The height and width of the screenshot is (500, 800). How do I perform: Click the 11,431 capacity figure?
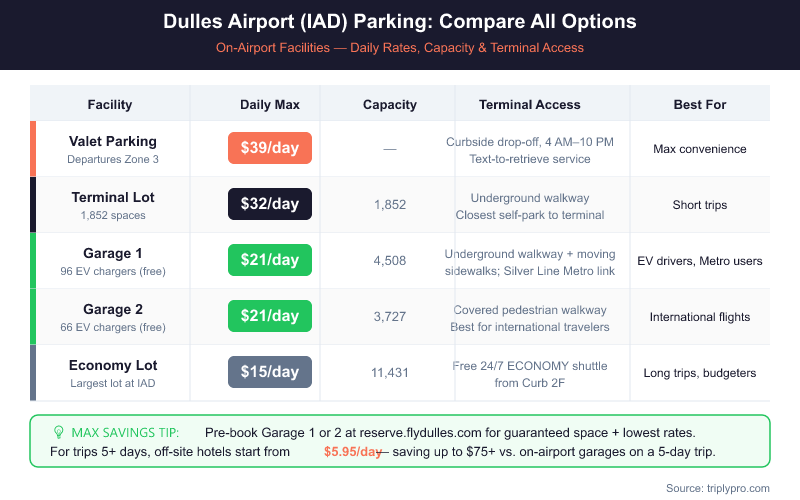390,372
